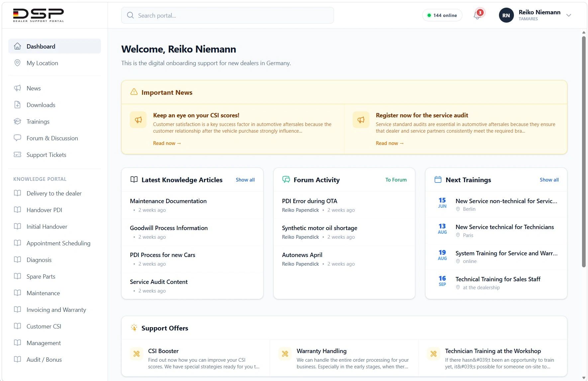Open the PDI Error during OTA forum thread
This screenshot has height=381, width=588.
click(344, 205)
